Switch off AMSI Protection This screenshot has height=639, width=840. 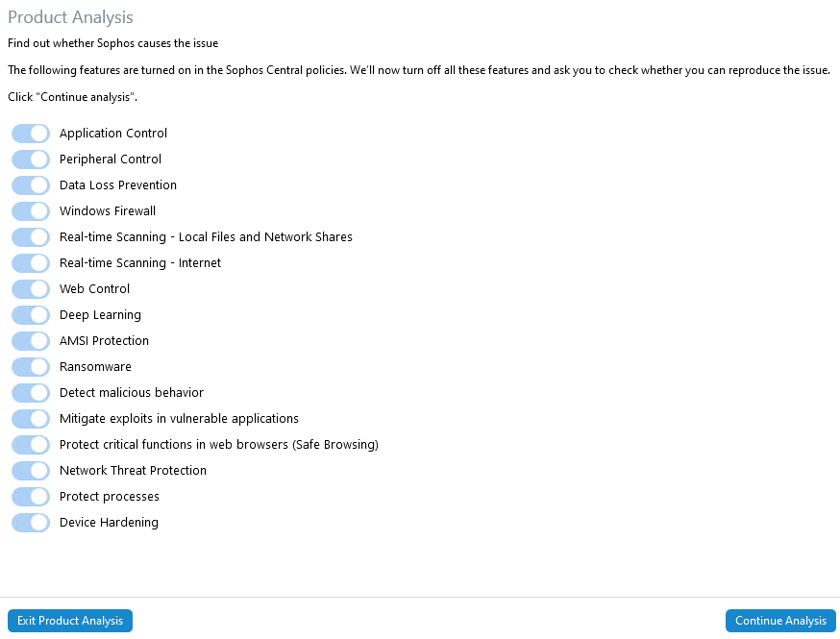(x=30, y=340)
